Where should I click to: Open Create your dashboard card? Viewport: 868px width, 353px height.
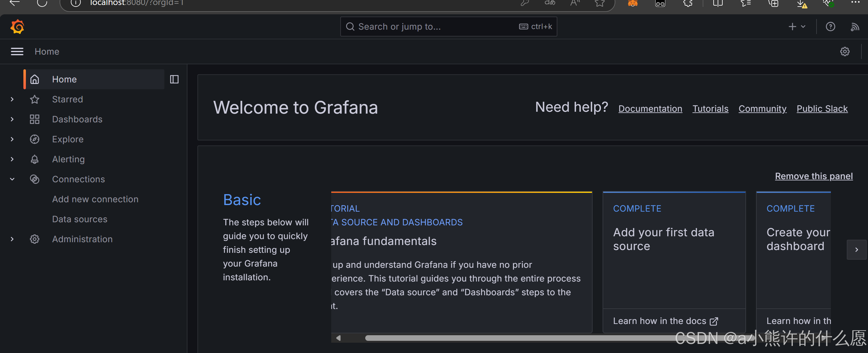point(793,262)
